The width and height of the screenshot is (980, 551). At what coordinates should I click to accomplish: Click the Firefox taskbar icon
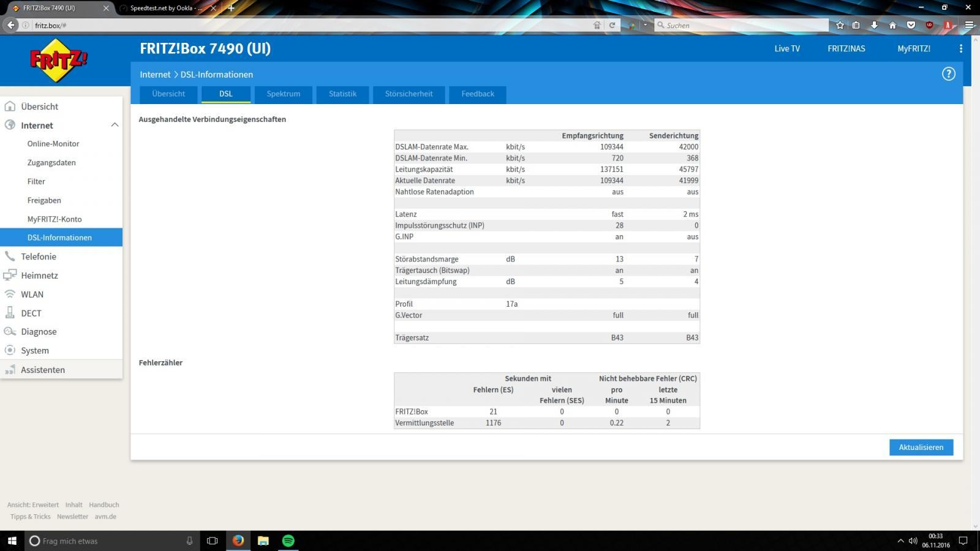pos(238,541)
